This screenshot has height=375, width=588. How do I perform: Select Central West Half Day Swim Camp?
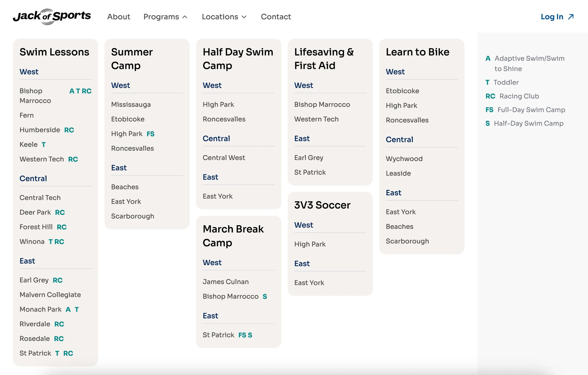point(224,158)
